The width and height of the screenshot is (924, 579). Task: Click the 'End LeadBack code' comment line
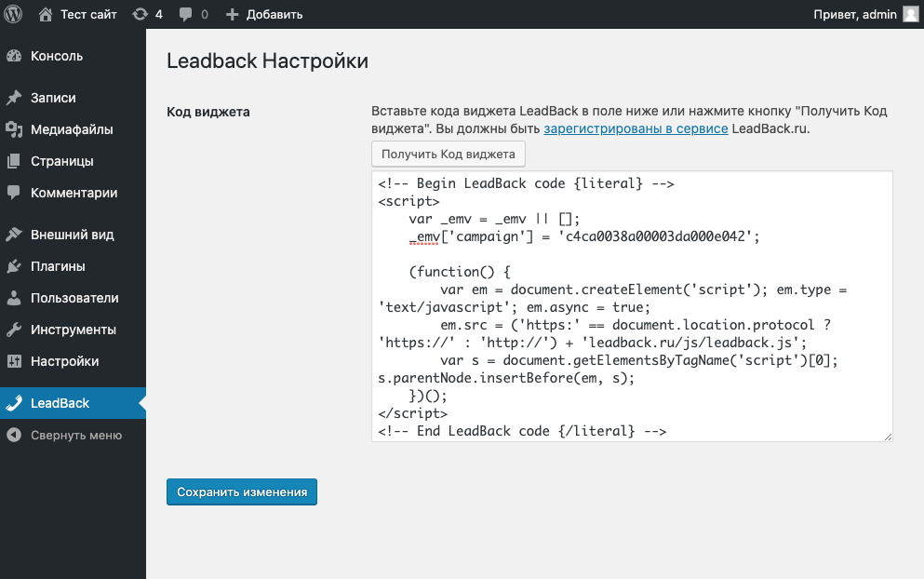[522, 431]
